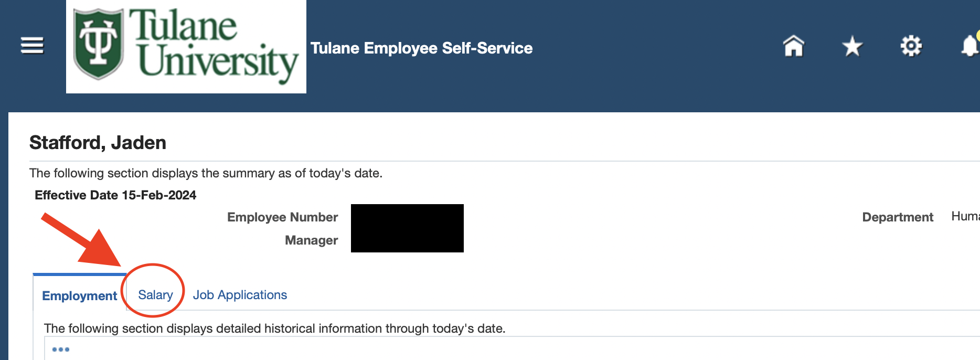This screenshot has height=360, width=980.
Task: Select the star to favorite this page
Action: (852, 46)
